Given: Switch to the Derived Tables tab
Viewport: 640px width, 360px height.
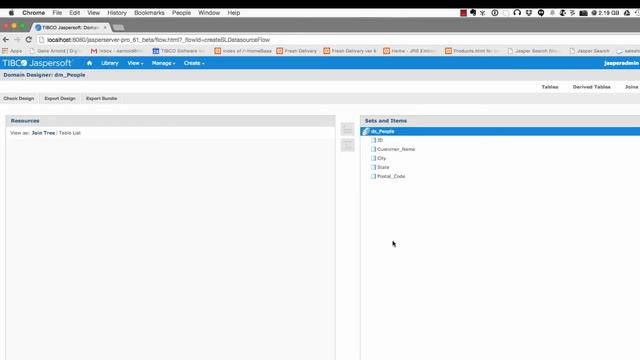Looking at the screenshot, I should point(591,87).
